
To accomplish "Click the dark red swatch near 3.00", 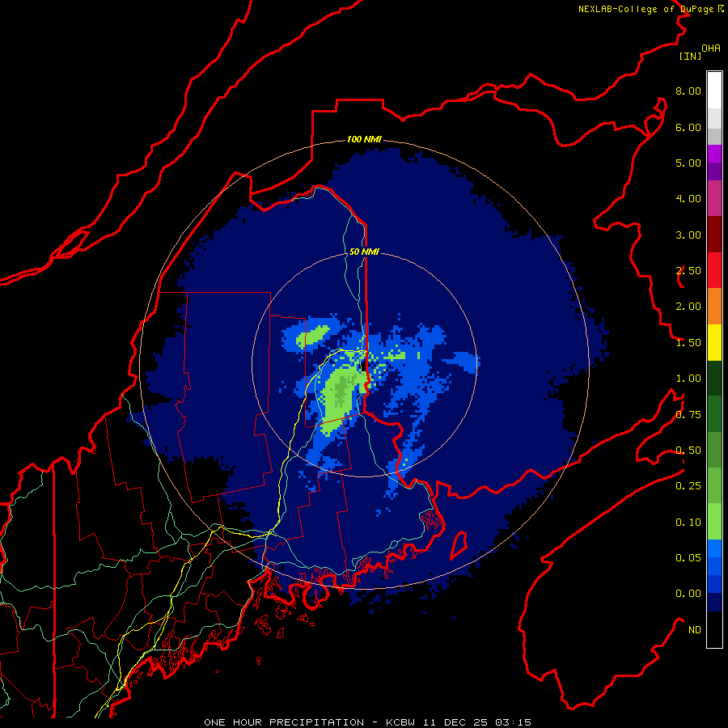I will pyautogui.click(x=714, y=234).
